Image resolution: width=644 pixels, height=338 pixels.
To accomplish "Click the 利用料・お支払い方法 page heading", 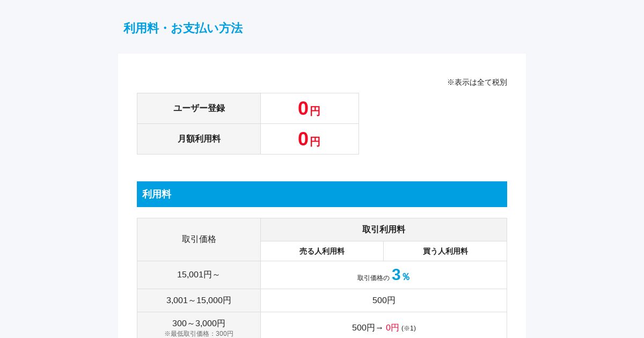I will click(x=183, y=28).
